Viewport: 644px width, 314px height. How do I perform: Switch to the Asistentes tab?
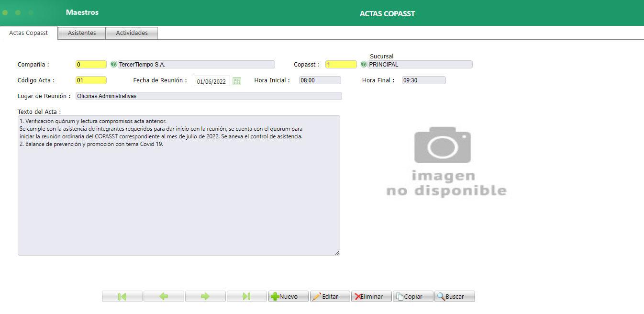pos(81,33)
